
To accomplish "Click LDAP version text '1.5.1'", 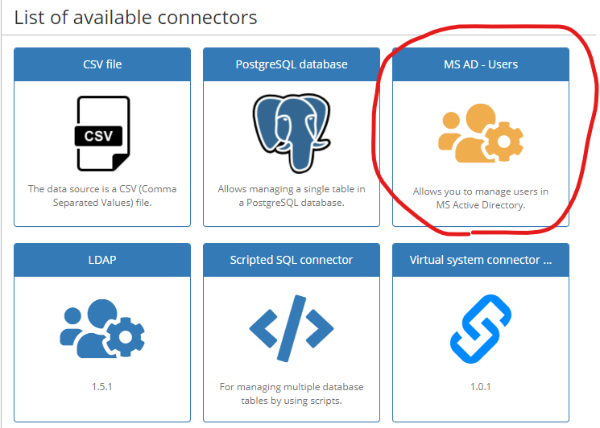I will 102,387.
